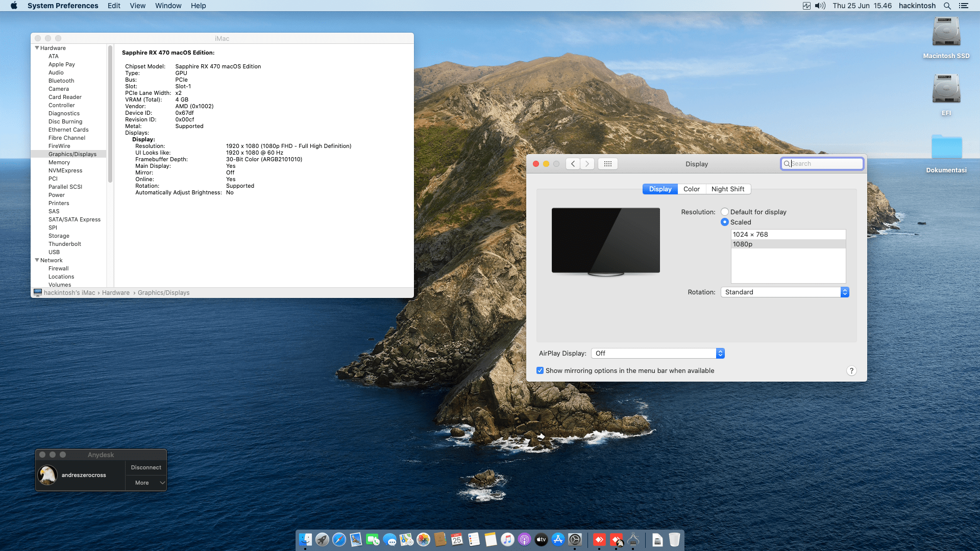Select Bluetooth in the Hardware list

(61, 81)
